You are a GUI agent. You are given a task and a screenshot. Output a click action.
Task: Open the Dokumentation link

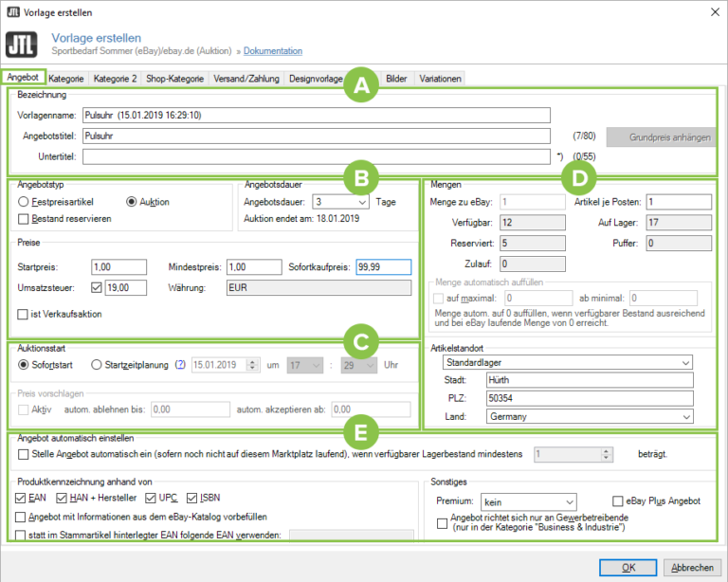click(x=273, y=51)
